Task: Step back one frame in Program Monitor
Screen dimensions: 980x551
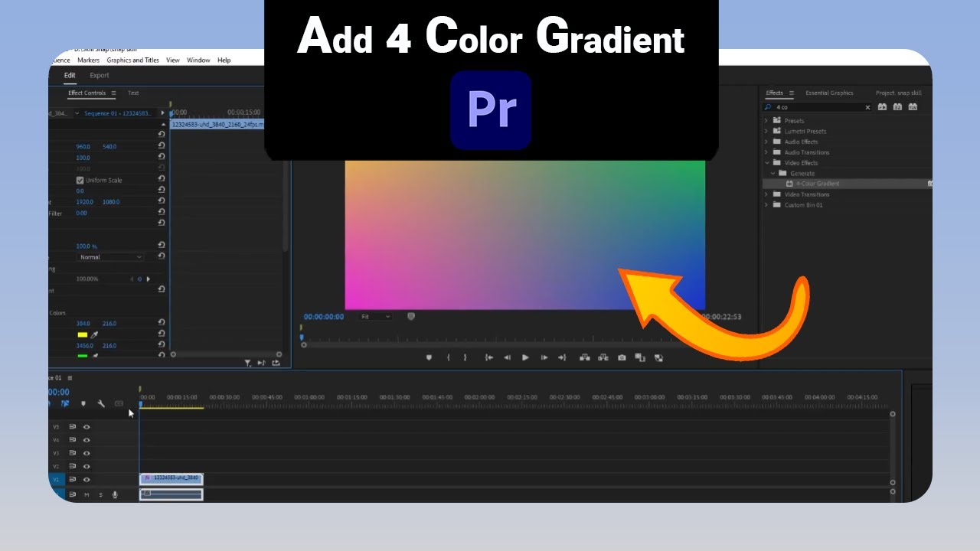Action: (x=507, y=357)
